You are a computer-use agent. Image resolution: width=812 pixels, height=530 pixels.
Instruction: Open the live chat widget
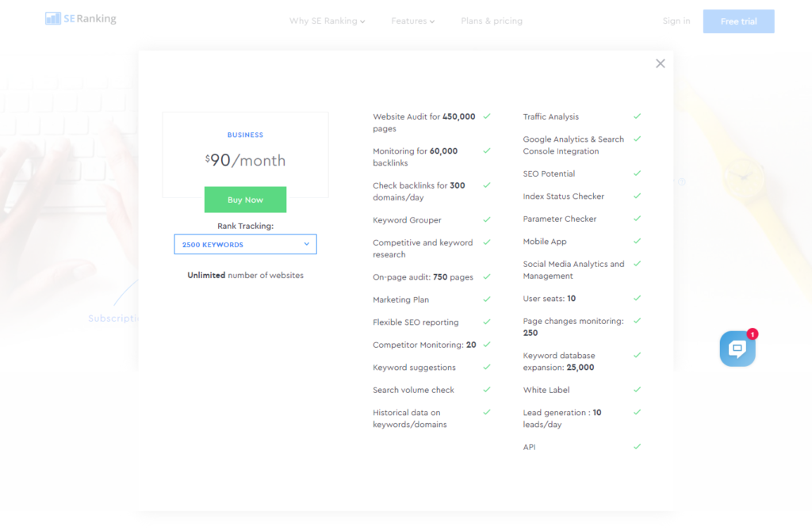pos(737,349)
